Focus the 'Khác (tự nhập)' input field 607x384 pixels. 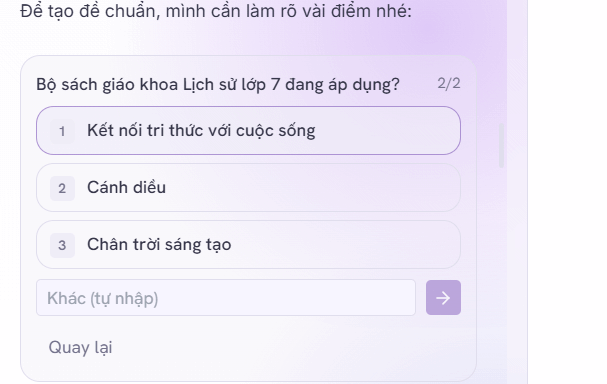point(226,297)
